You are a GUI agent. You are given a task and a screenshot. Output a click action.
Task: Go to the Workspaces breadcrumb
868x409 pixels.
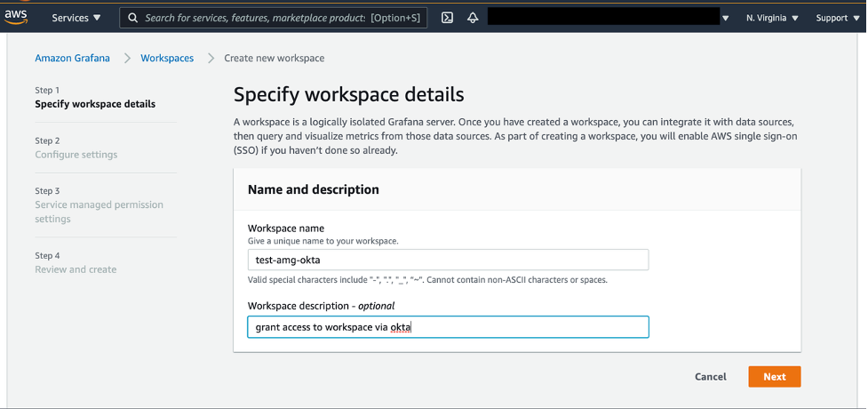click(167, 58)
